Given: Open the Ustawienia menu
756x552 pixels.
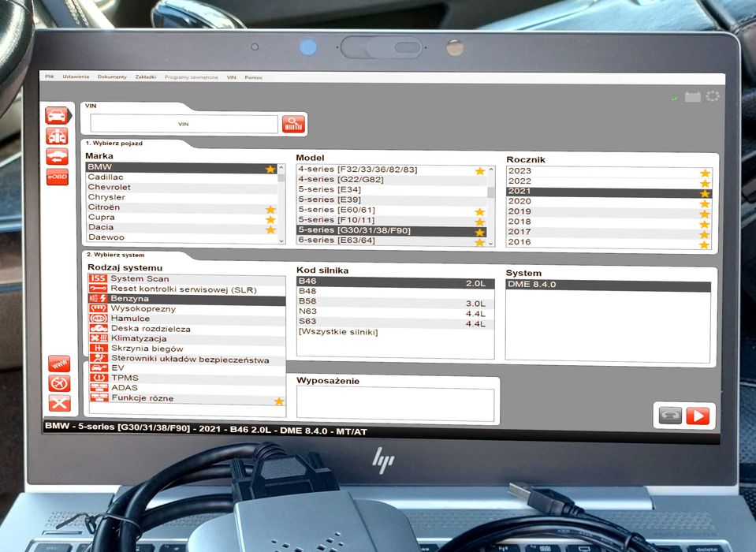Looking at the screenshot, I should point(76,76).
